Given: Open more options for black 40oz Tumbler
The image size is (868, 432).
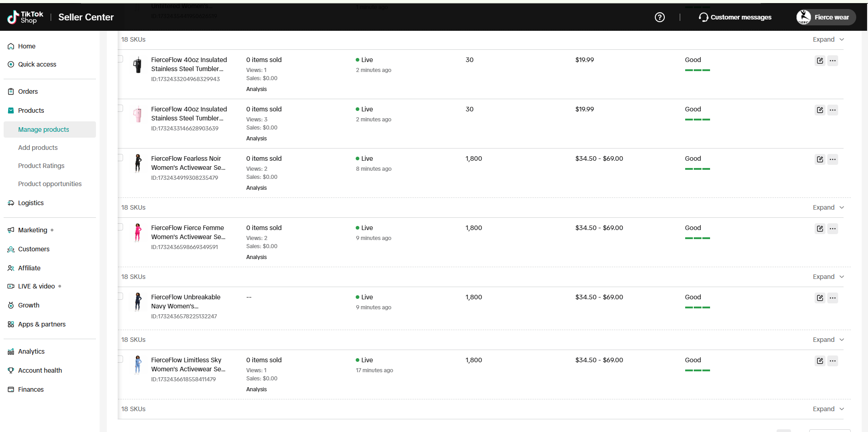Looking at the screenshot, I should click(x=833, y=61).
